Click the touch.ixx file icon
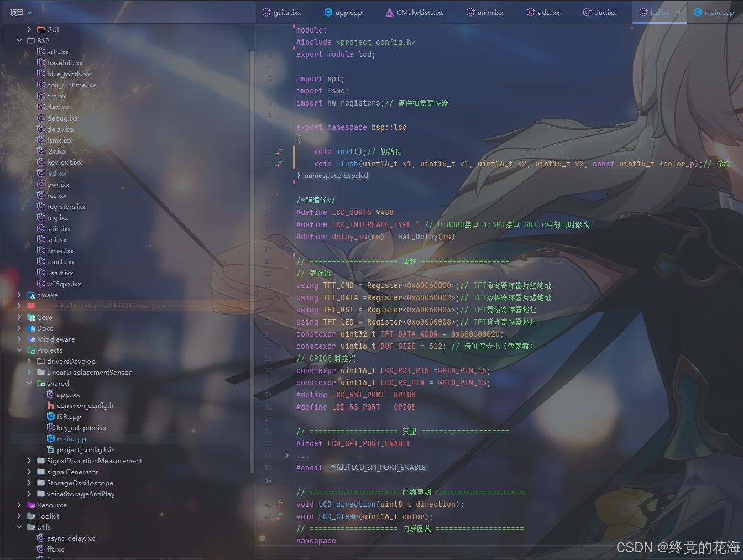The height and width of the screenshot is (560, 743). tap(41, 261)
